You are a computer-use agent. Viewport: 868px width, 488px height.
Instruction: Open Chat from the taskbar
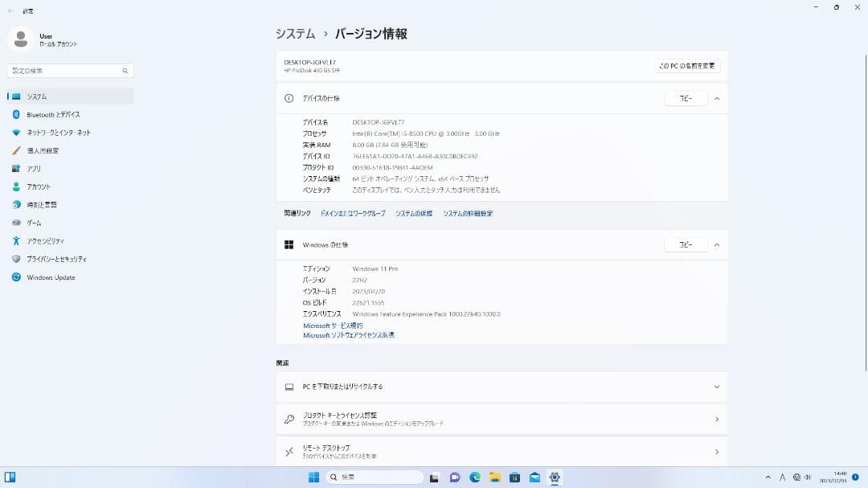pyautogui.click(x=454, y=478)
